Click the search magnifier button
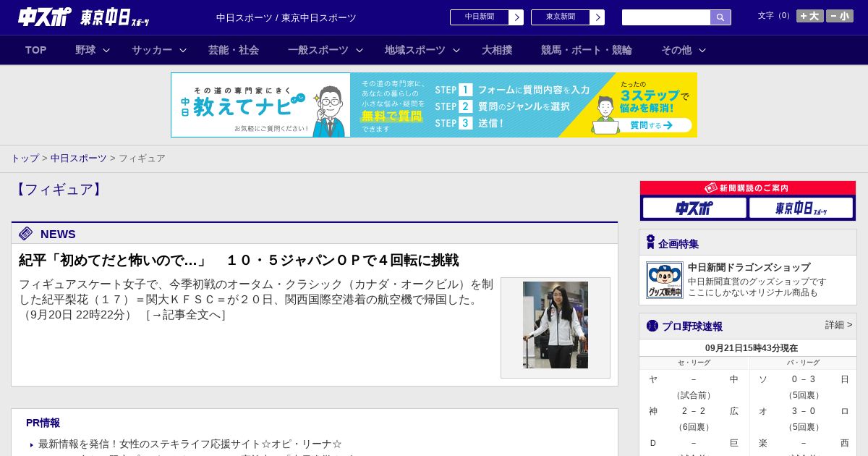This screenshot has height=456, width=868. tap(720, 17)
